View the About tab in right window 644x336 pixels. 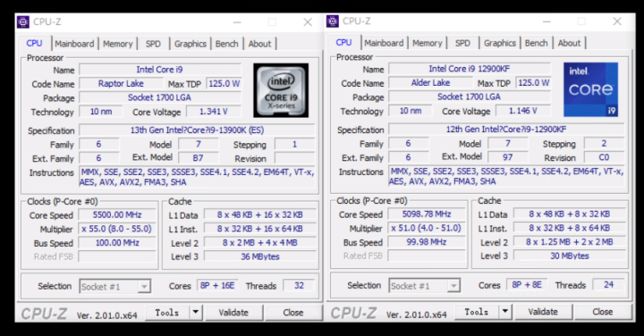[569, 43]
